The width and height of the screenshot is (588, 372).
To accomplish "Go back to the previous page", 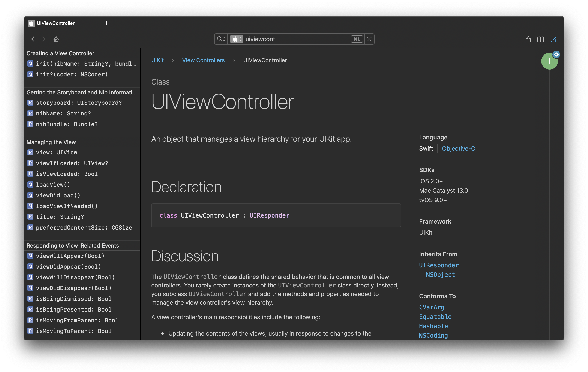I will (x=33, y=39).
